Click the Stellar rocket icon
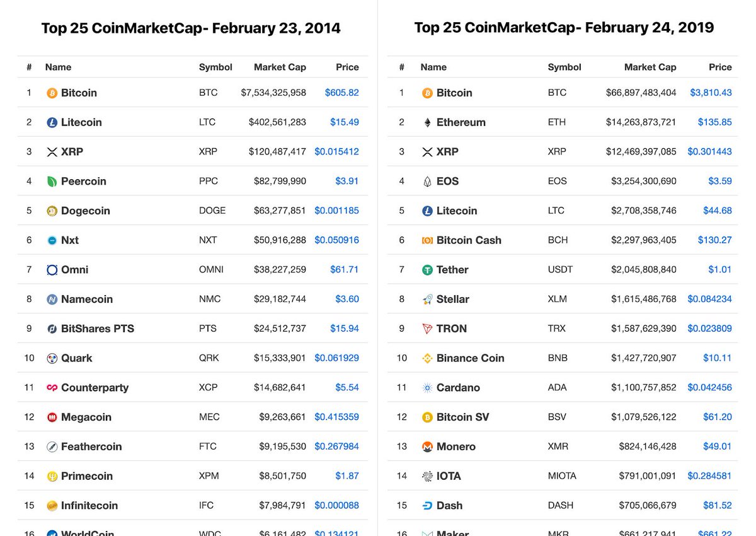Image resolution: width=756 pixels, height=536 pixels. pos(427,300)
